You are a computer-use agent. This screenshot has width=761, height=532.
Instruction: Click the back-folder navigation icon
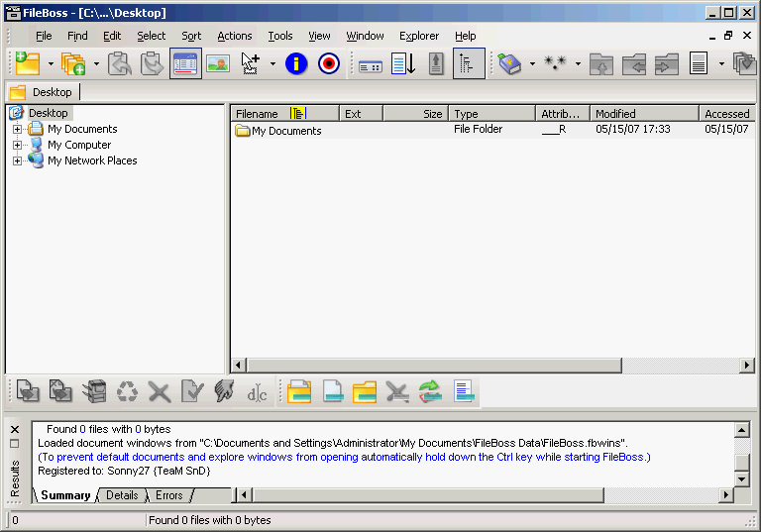(634, 63)
